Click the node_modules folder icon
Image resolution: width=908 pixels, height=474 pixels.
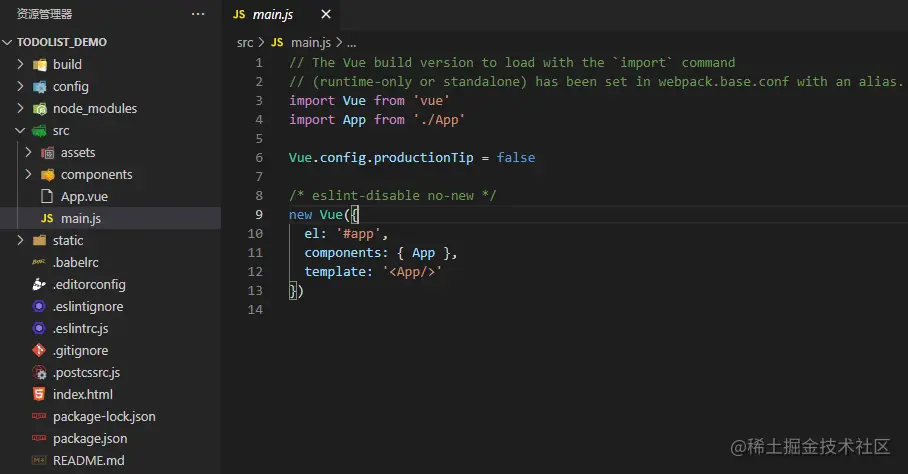coord(39,108)
